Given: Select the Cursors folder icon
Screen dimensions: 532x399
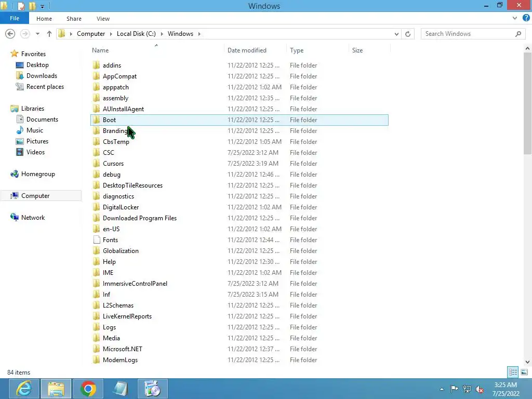Looking at the screenshot, I should (96, 164).
